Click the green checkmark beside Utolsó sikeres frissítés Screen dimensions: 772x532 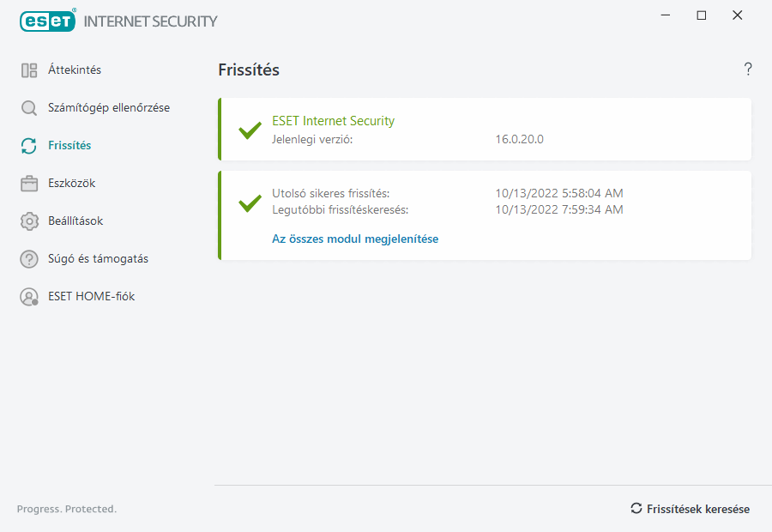(250, 203)
